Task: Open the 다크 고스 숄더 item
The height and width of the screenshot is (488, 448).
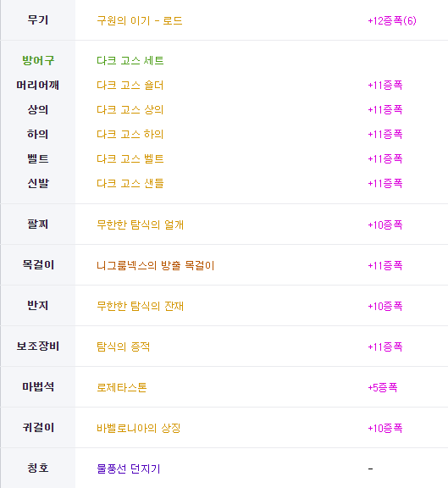Action: 130,85
